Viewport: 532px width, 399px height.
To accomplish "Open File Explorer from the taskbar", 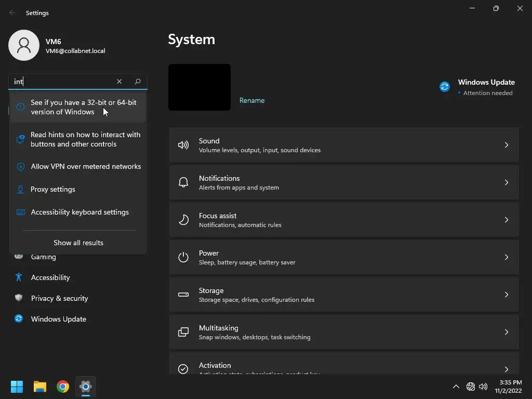I will (x=39, y=387).
